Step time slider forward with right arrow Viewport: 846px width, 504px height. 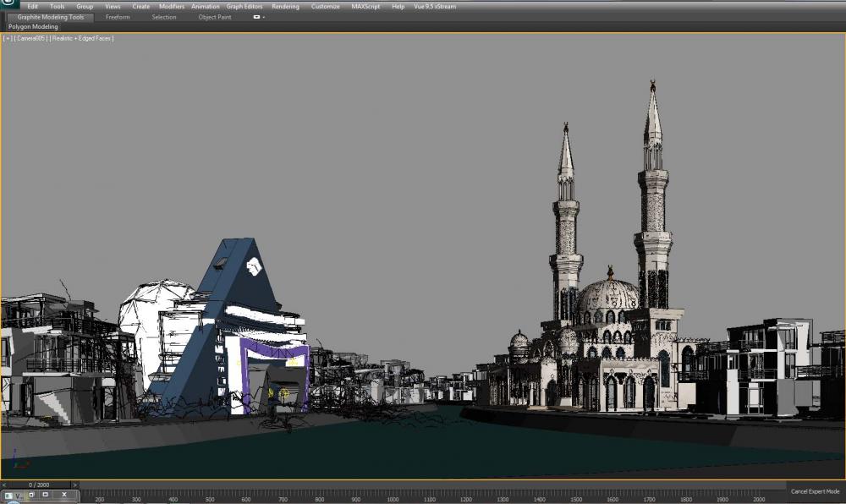coord(74,485)
